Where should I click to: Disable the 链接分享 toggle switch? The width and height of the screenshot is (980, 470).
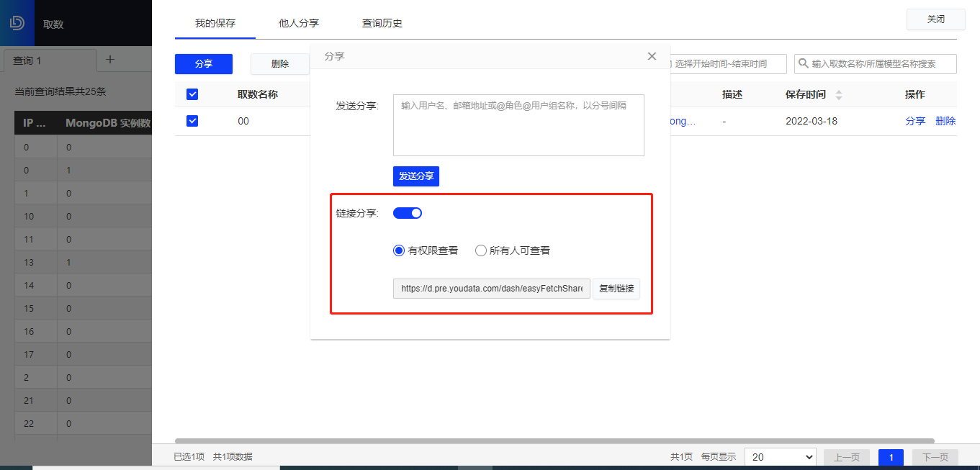coord(408,212)
